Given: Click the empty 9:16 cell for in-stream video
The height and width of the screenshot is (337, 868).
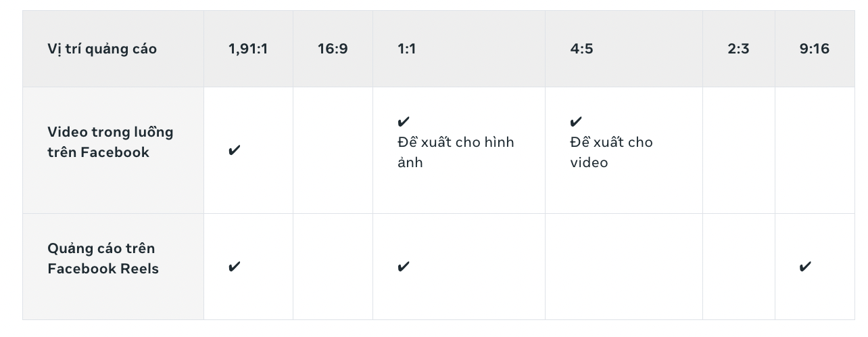Looking at the screenshot, I should click(x=815, y=150).
